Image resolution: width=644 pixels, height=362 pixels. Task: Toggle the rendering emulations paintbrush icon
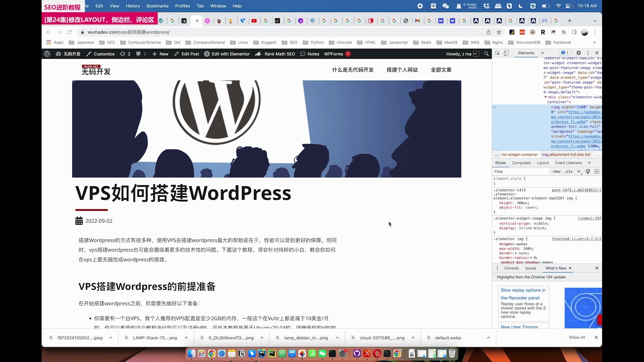coord(588,172)
